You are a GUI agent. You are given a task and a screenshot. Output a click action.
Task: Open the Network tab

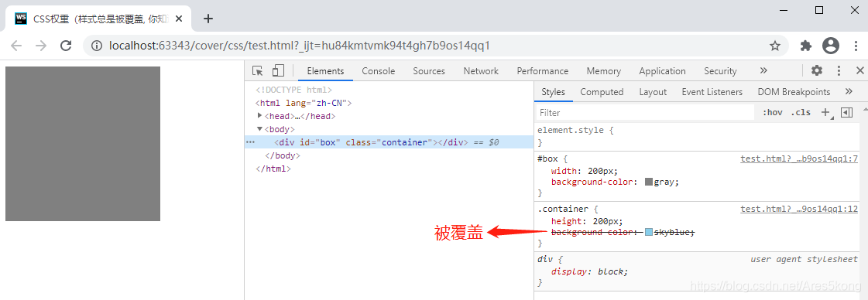(481, 70)
